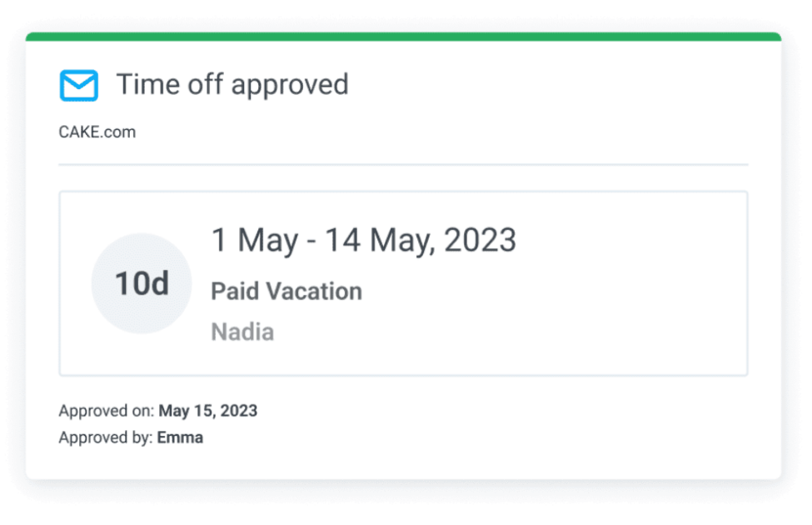Click the "Approved by:" label

click(105, 437)
